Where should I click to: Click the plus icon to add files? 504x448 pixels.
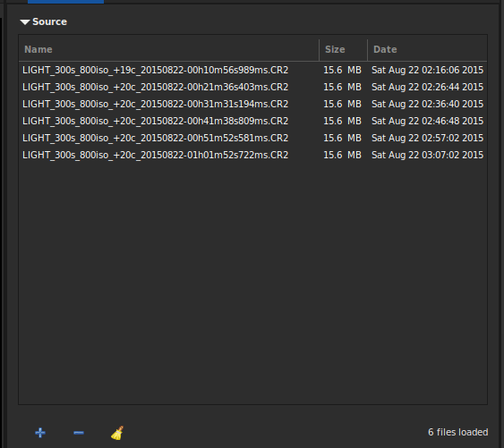point(40,433)
